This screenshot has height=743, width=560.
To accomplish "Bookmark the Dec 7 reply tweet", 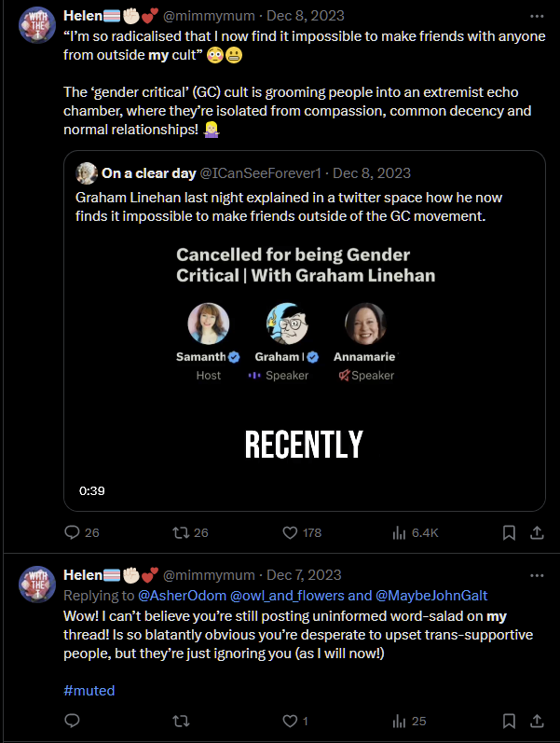I will (x=509, y=721).
